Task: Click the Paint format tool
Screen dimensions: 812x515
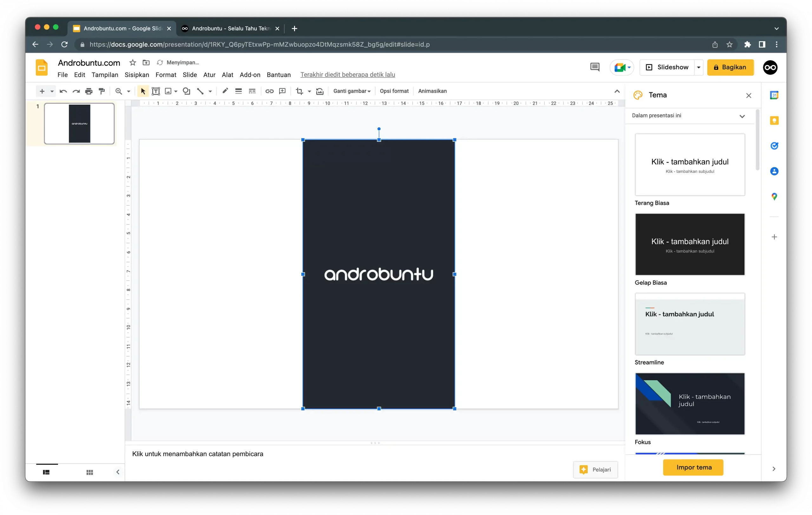Action: 102,91
